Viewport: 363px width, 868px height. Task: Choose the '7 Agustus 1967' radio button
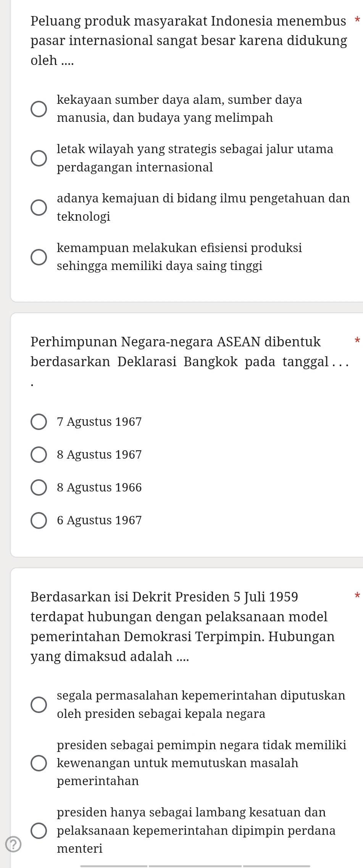tap(39, 422)
